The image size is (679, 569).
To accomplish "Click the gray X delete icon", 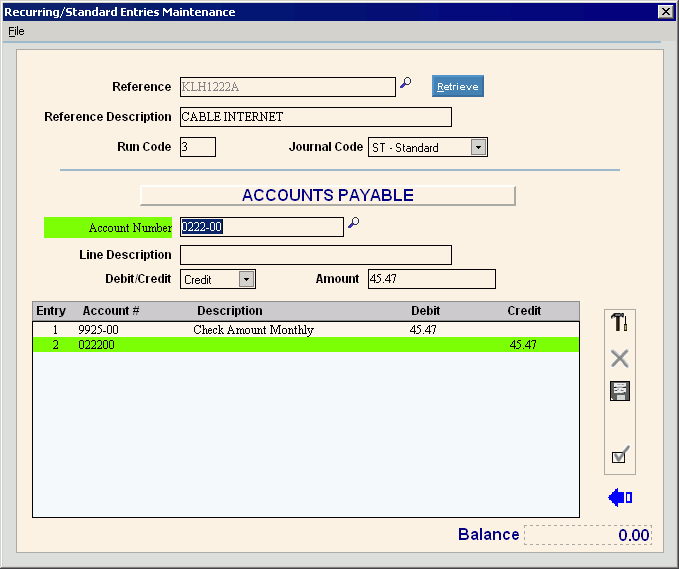I will (x=619, y=358).
